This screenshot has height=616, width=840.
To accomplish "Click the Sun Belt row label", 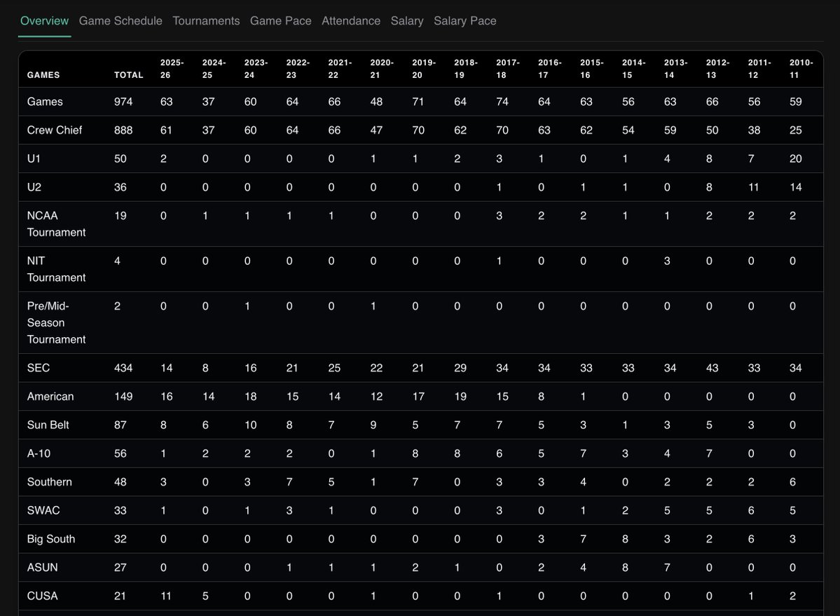I will 48,425.
